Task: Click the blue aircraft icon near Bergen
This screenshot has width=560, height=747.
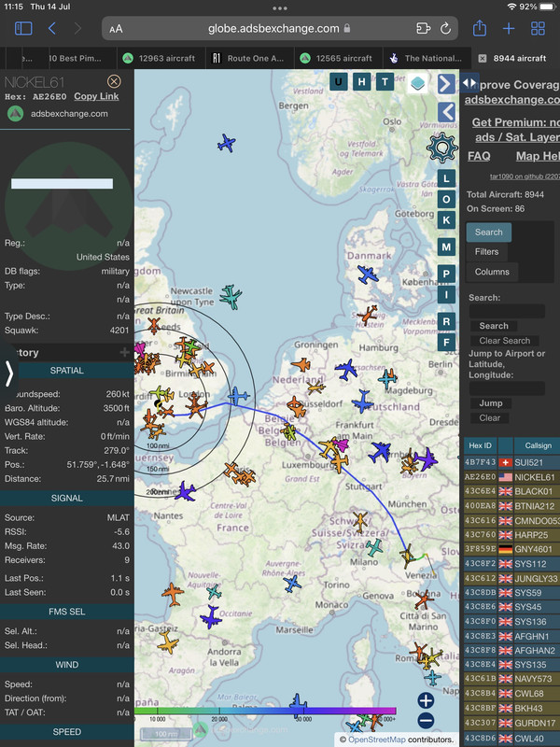Action: 227,143
